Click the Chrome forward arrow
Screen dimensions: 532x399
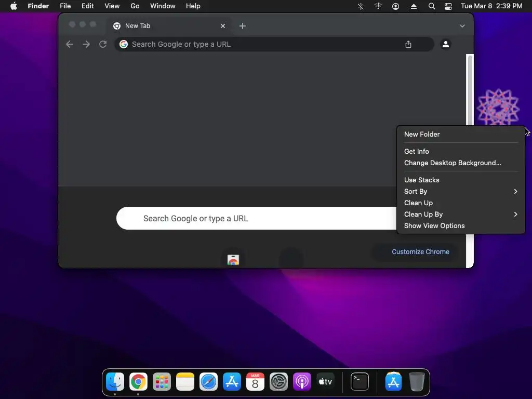[86, 44]
